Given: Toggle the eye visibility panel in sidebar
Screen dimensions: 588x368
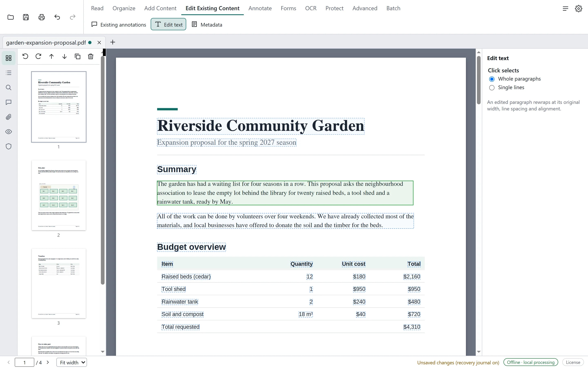Looking at the screenshot, I should 9,132.
